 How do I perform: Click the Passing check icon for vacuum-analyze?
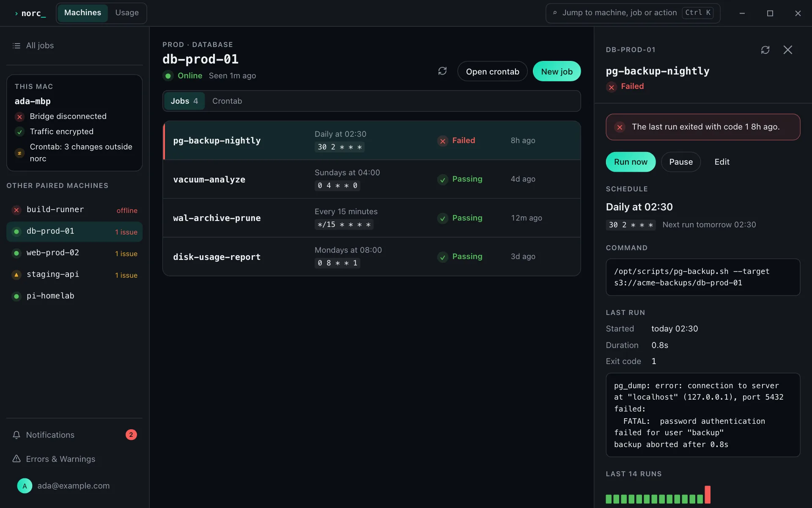442,180
